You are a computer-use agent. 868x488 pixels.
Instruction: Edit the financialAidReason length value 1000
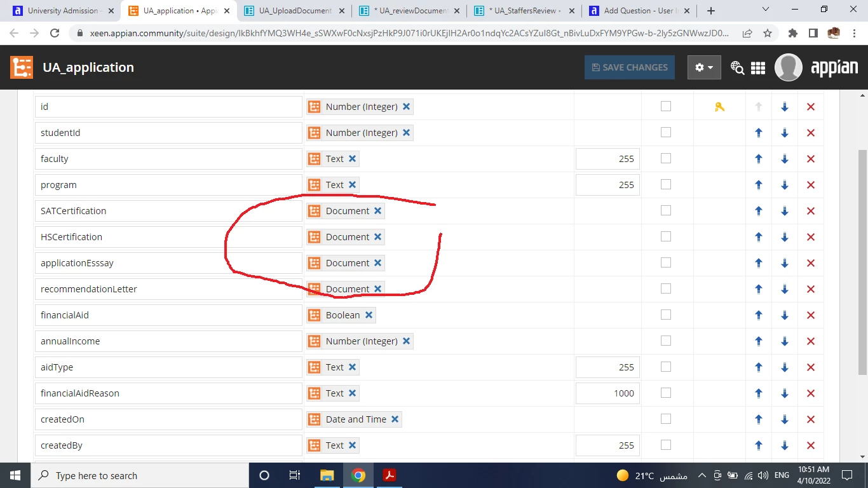[607, 393]
